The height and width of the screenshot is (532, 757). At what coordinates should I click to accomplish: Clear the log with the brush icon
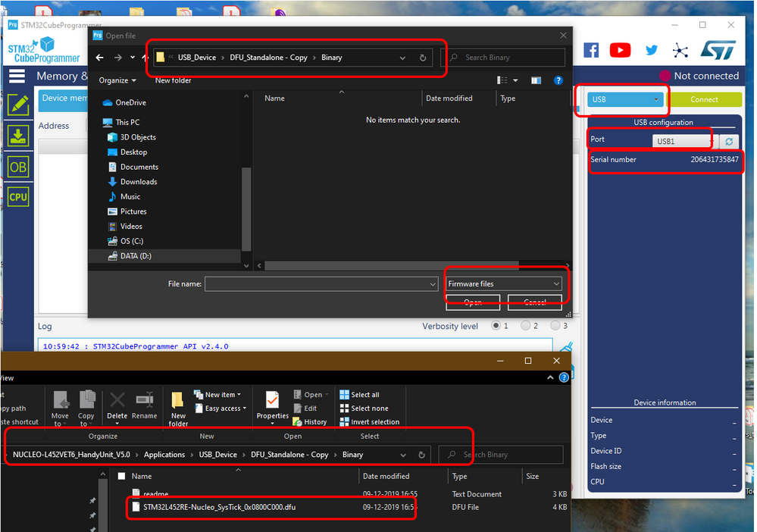click(566, 348)
